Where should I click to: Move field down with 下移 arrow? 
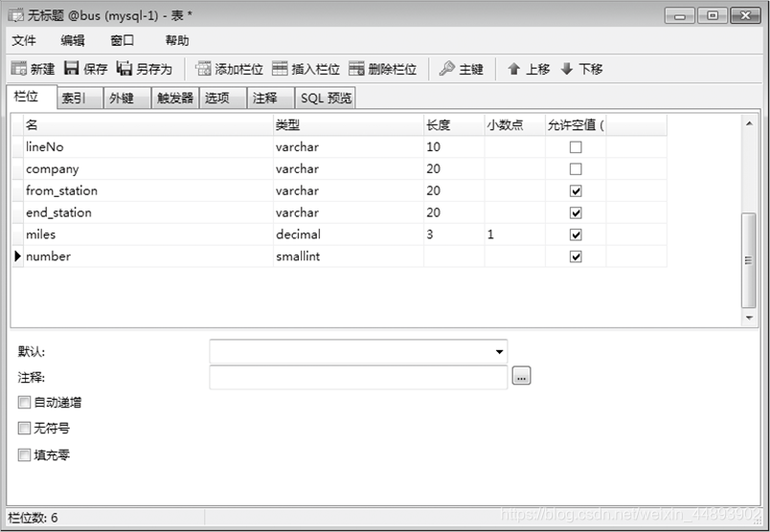567,69
